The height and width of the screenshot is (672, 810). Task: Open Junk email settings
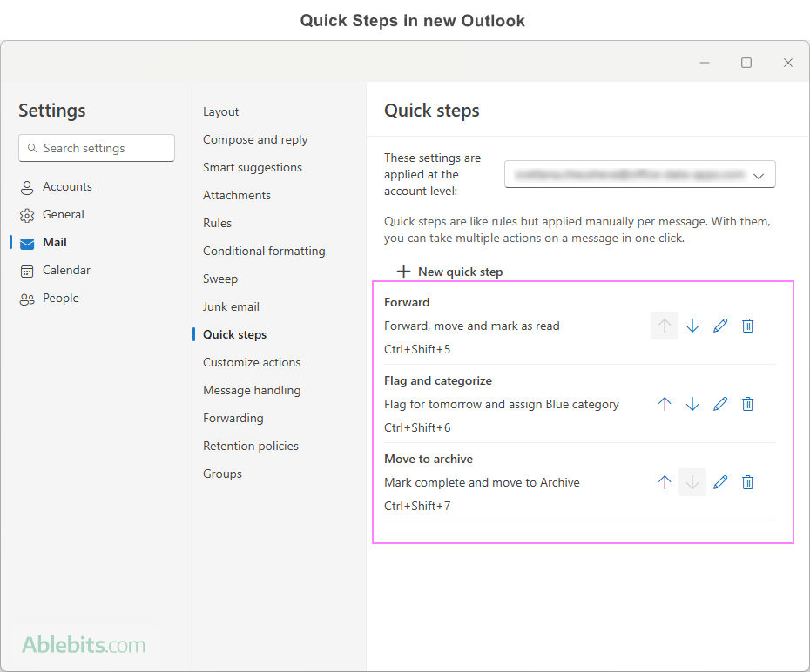[231, 306]
